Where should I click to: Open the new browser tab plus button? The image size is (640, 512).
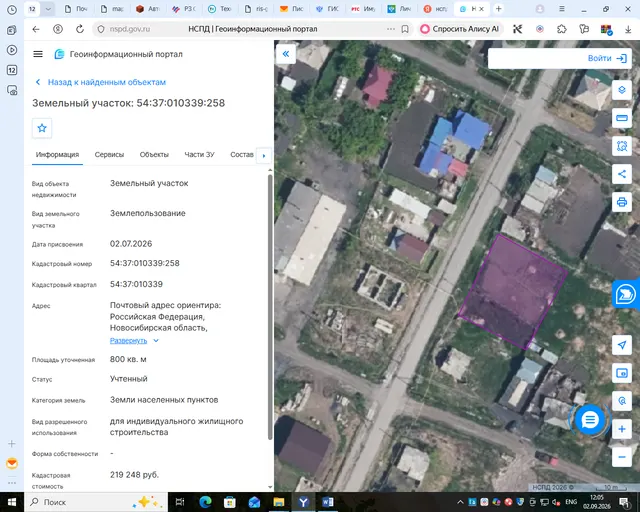498,9
